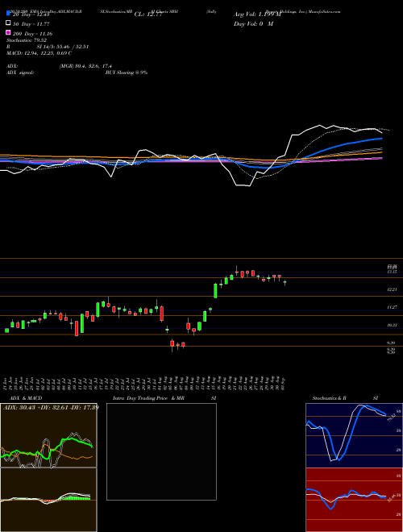403x532 pixels.
Task: Click the magenta 200 Day legend swatch
Action: pos(8,32)
